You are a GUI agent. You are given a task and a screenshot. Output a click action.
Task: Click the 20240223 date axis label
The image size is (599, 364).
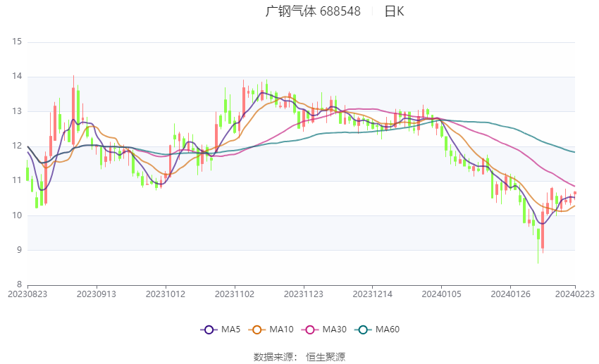(x=574, y=294)
